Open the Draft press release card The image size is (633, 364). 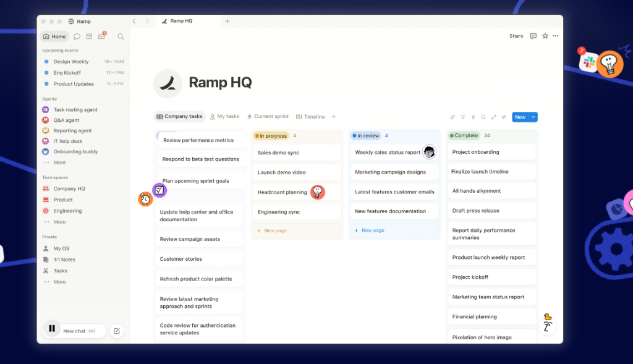point(491,211)
